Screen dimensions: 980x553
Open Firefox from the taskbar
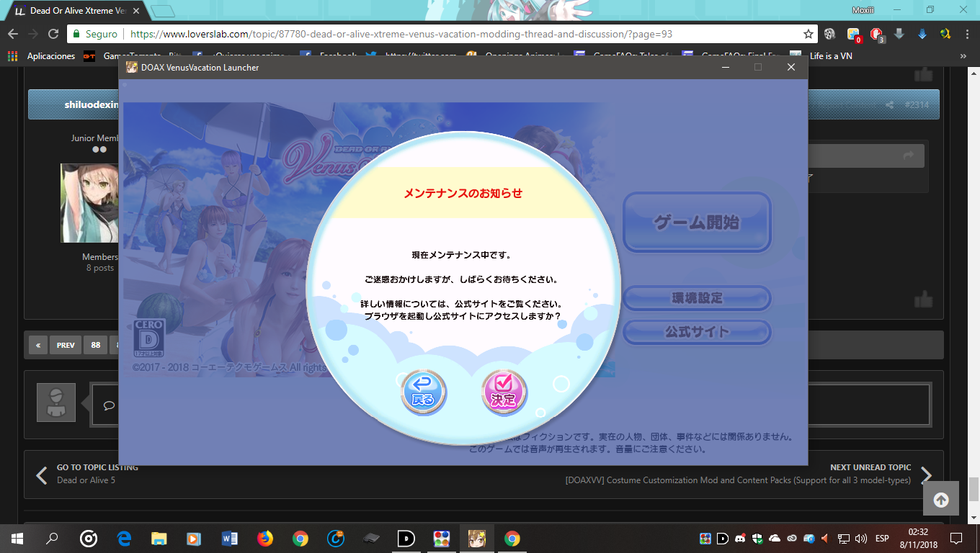pos(265,538)
